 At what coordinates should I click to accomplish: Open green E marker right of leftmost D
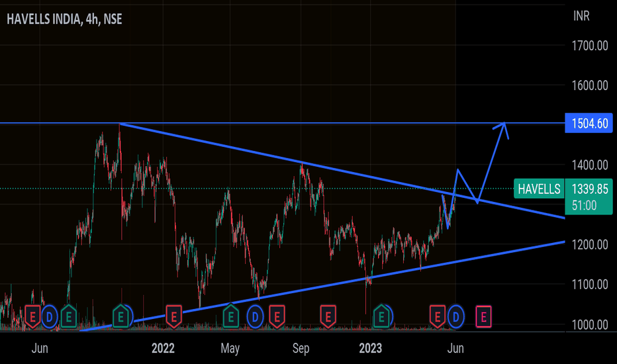click(x=69, y=316)
